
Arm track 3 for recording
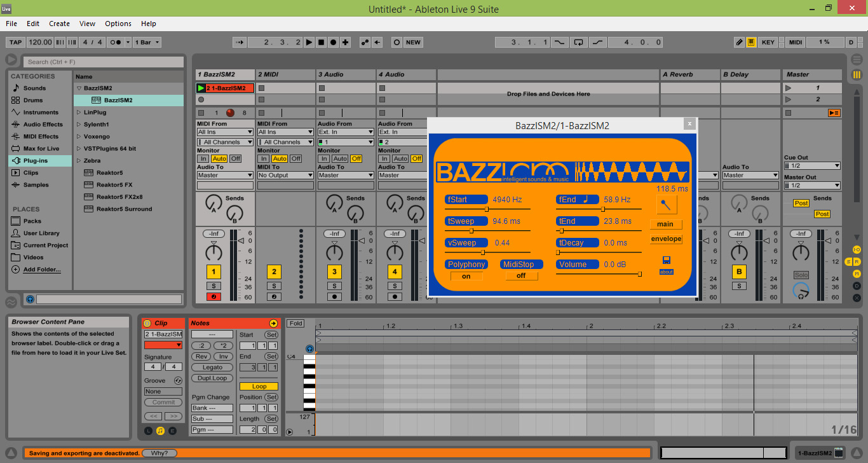(334, 296)
